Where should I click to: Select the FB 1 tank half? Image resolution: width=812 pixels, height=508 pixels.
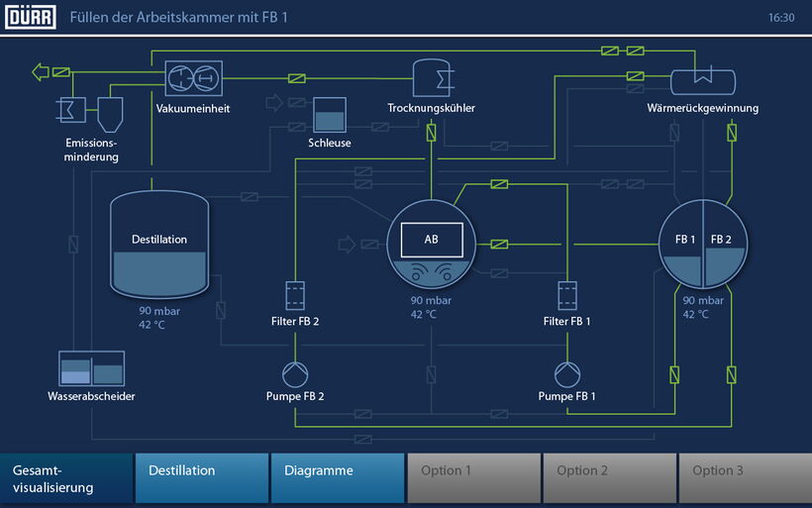pos(680,244)
